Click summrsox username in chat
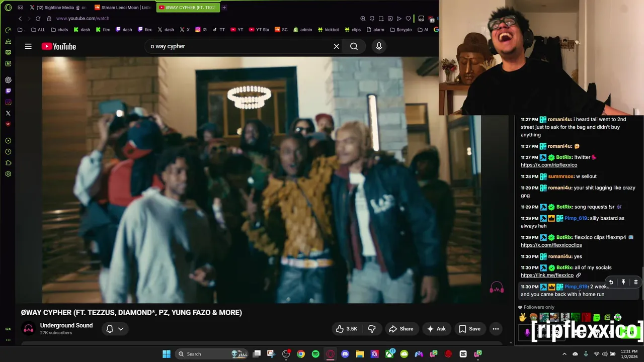The image size is (644, 362). click(560, 176)
